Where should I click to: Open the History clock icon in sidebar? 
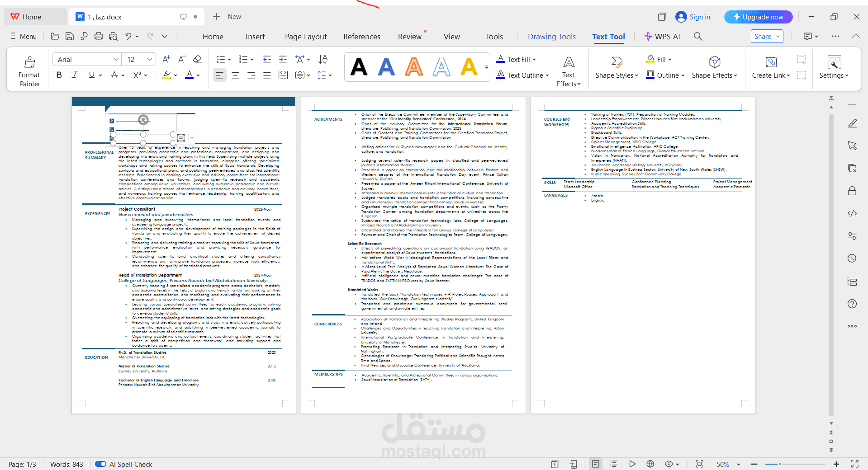click(x=852, y=258)
